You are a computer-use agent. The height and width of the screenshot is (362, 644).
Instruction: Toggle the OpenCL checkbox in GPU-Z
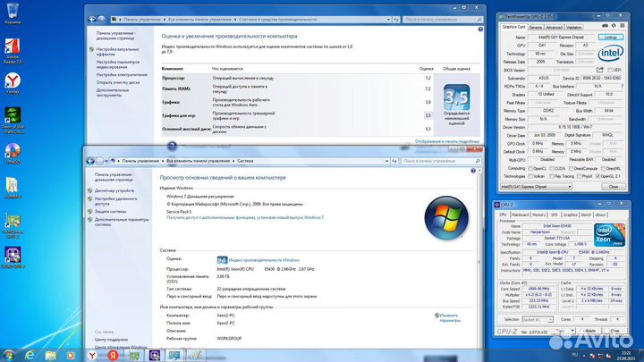click(x=530, y=169)
